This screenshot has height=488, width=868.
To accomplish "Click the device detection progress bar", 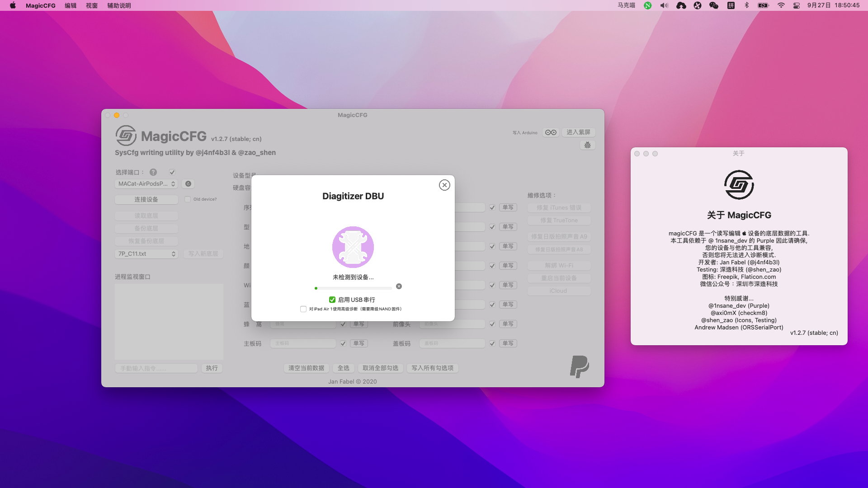I will (x=353, y=288).
